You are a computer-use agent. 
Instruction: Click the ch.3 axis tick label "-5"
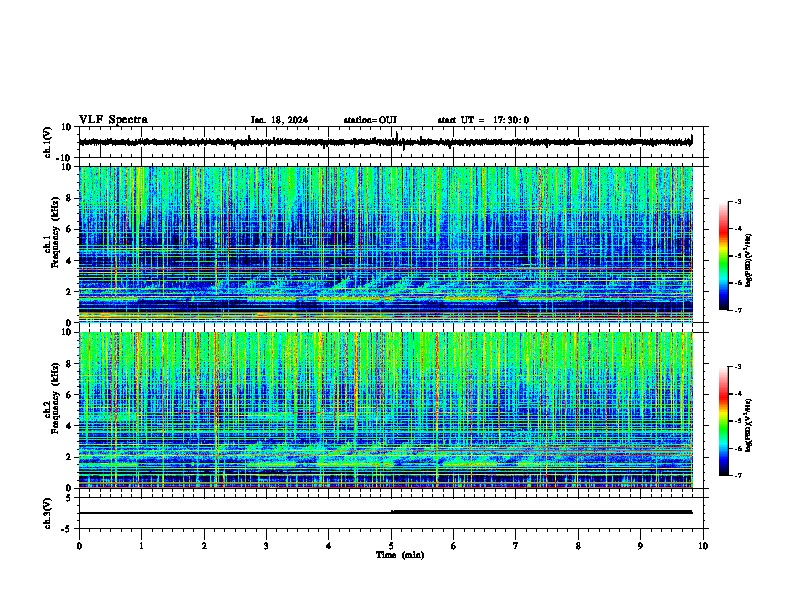[x=67, y=529]
